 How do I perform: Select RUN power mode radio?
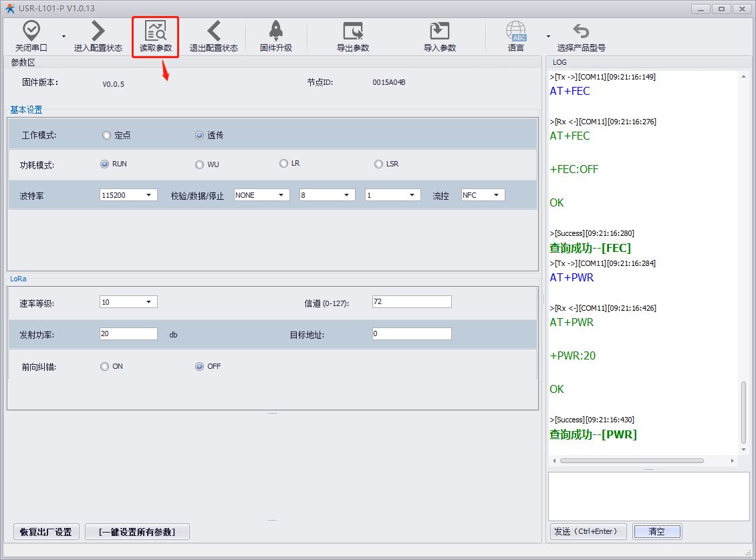pyautogui.click(x=104, y=164)
